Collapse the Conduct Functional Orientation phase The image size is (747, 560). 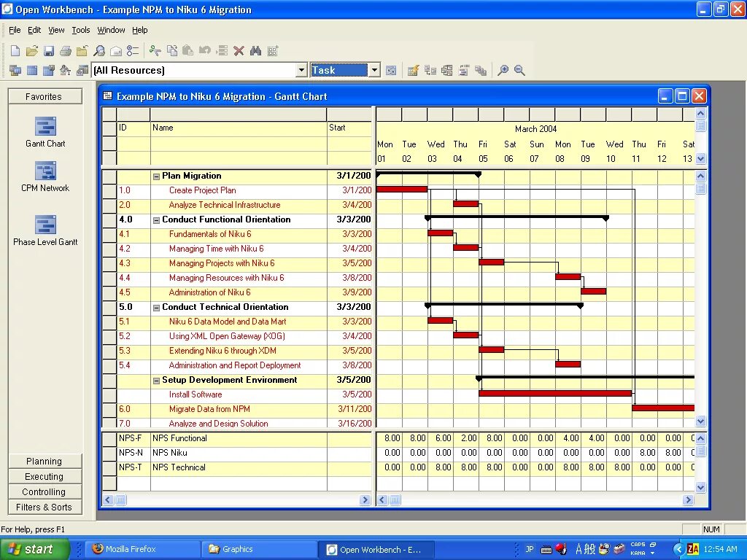pyautogui.click(x=156, y=220)
